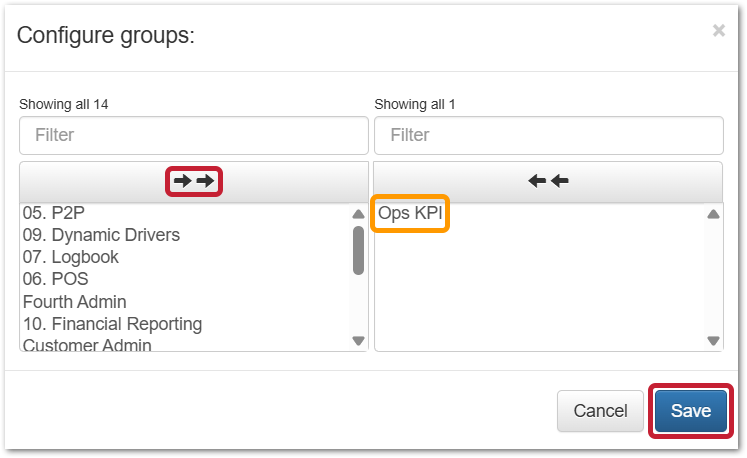The image size is (747, 458).
Task: Click the move-all-left double arrow button
Action: point(548,181)
